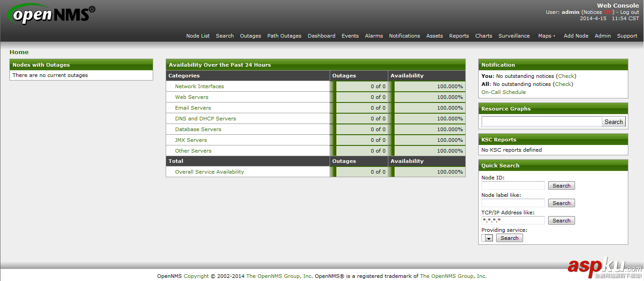Click Search button for Providing service
644x281 pixels.
(510, 238)
